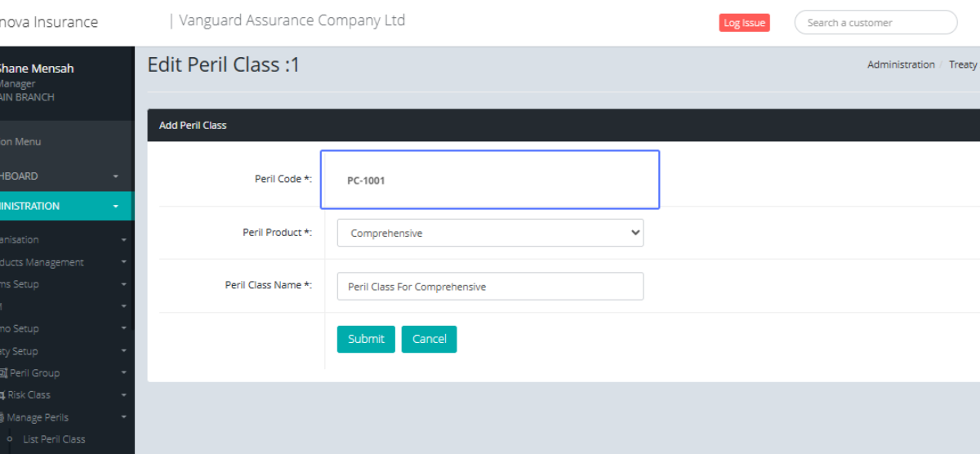Go to Administration breadcrumb link

point(901,65)
